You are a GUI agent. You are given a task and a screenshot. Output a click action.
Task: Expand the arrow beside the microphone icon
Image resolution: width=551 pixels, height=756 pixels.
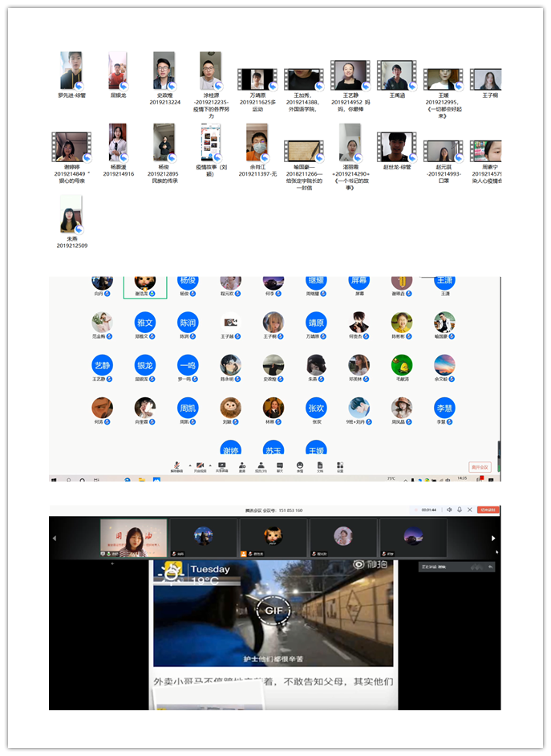(189, 465)
